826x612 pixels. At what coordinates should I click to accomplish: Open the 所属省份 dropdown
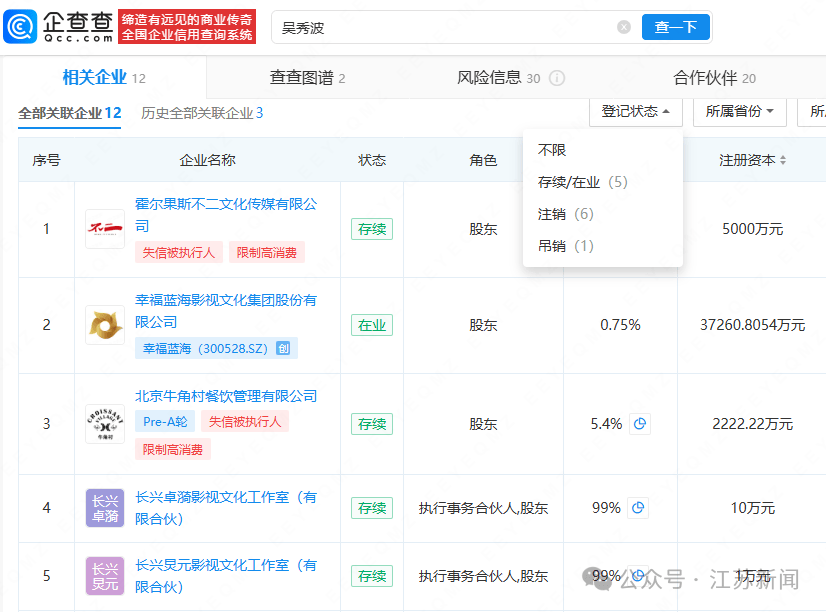tap(739, 113)
